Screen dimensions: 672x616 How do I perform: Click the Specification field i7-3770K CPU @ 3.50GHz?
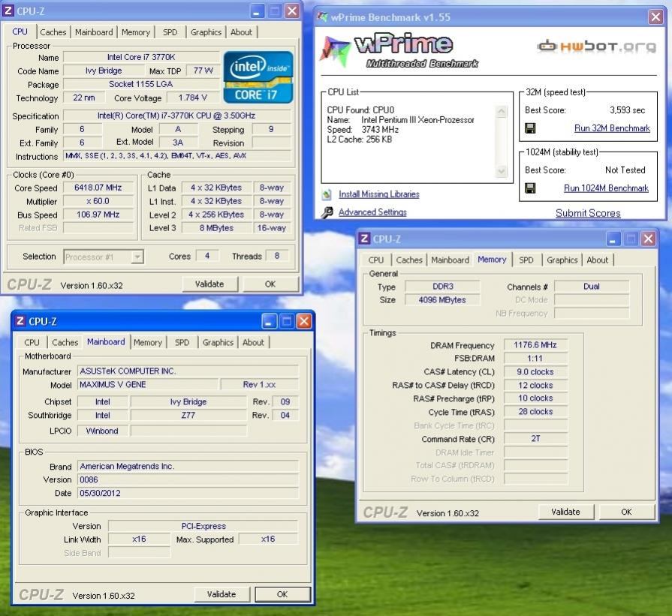pos(176,116)
